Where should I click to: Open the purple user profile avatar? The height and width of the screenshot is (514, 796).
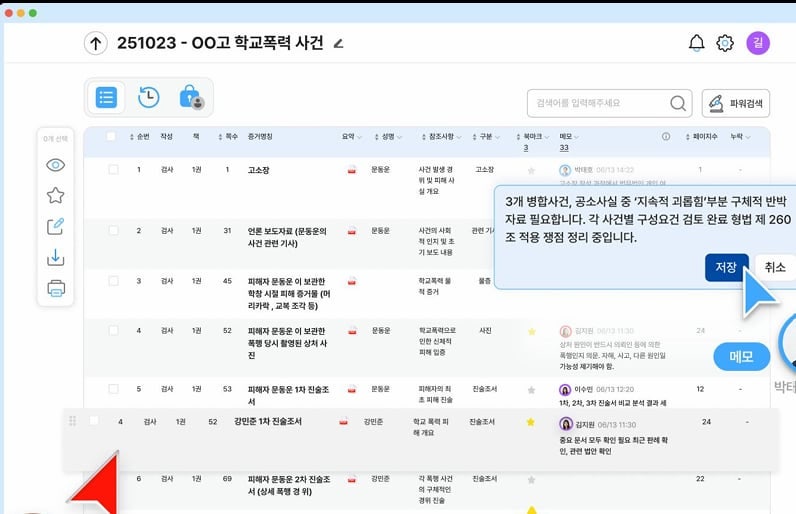[758, 43]
